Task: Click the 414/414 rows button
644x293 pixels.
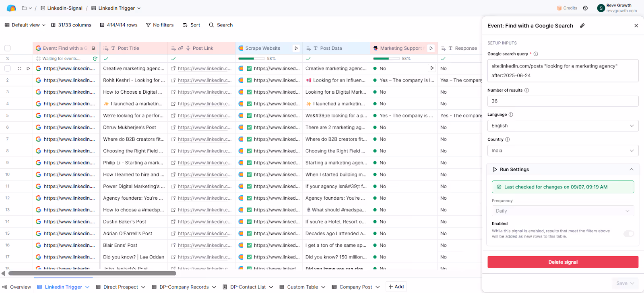Action: click(119, 25)
